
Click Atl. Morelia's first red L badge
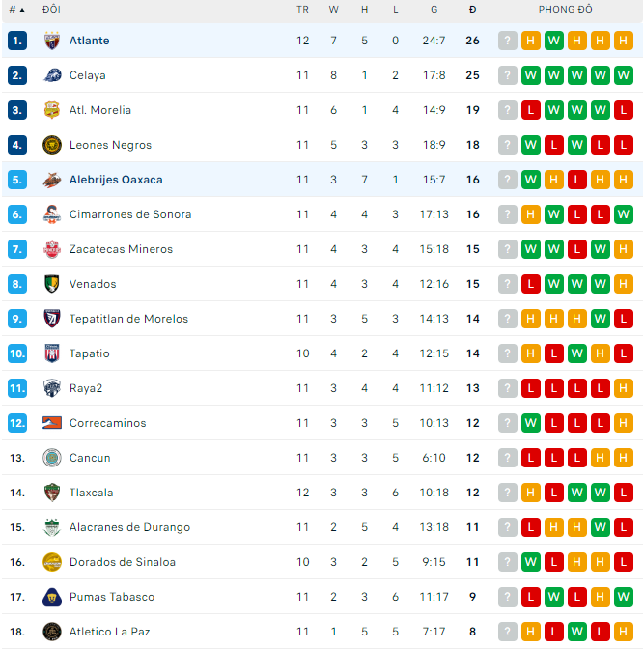(531, 110)
